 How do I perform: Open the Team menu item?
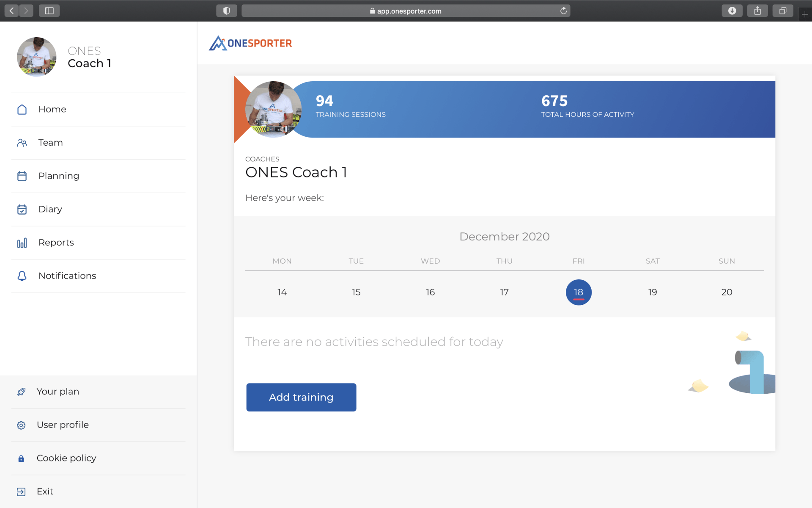(98, 143)
